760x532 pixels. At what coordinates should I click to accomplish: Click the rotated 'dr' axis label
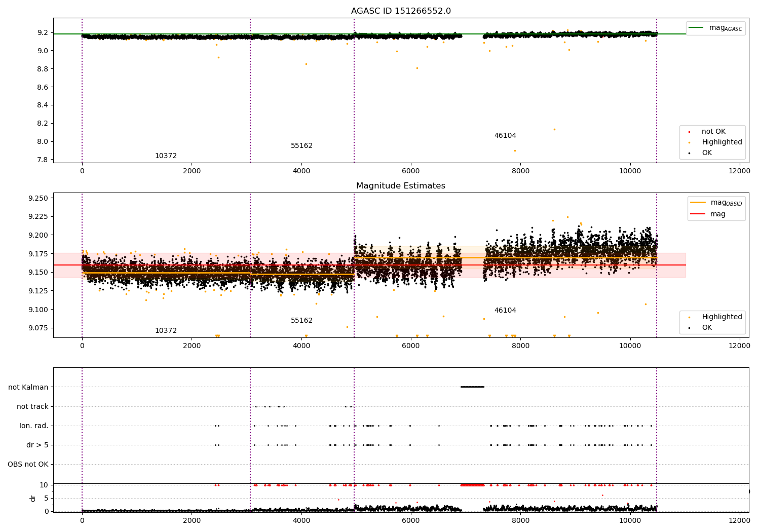point(33,498)
